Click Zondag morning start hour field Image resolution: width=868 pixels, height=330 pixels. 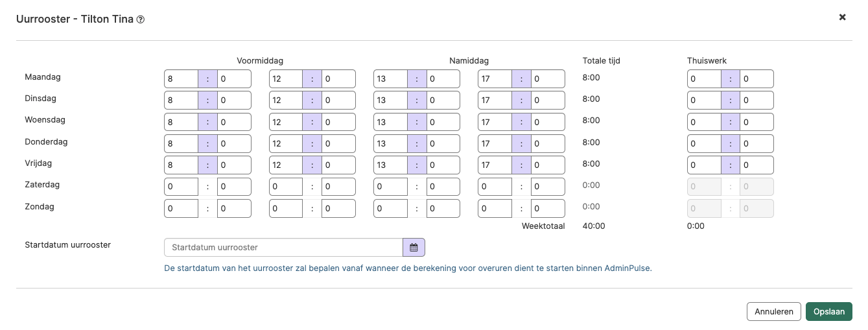(181, 208)
